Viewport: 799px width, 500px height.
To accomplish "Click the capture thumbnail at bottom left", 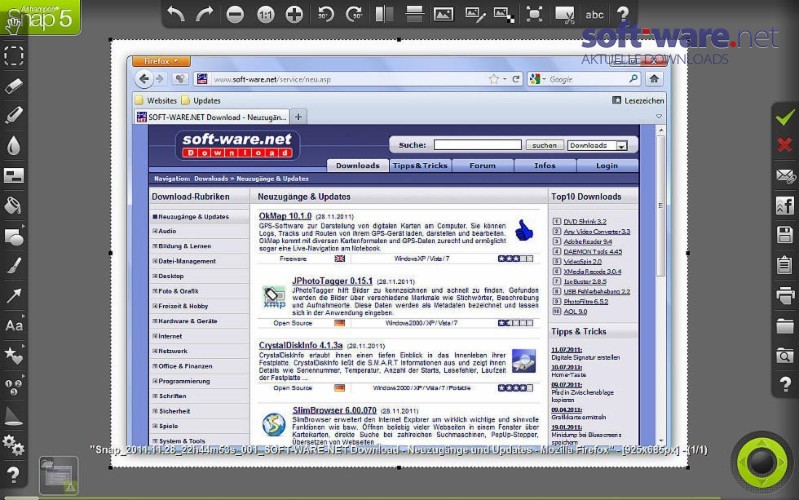I will 59,476.
